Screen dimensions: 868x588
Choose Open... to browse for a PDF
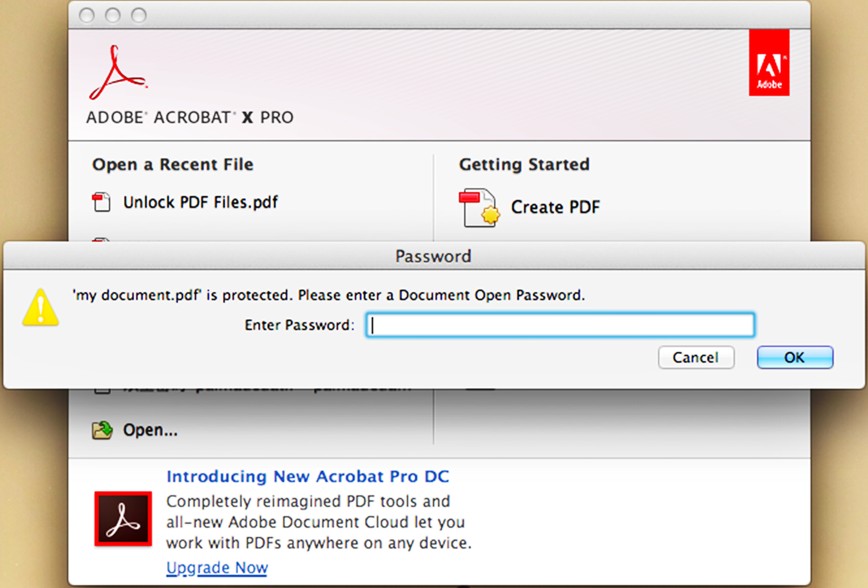click(149, 430)
